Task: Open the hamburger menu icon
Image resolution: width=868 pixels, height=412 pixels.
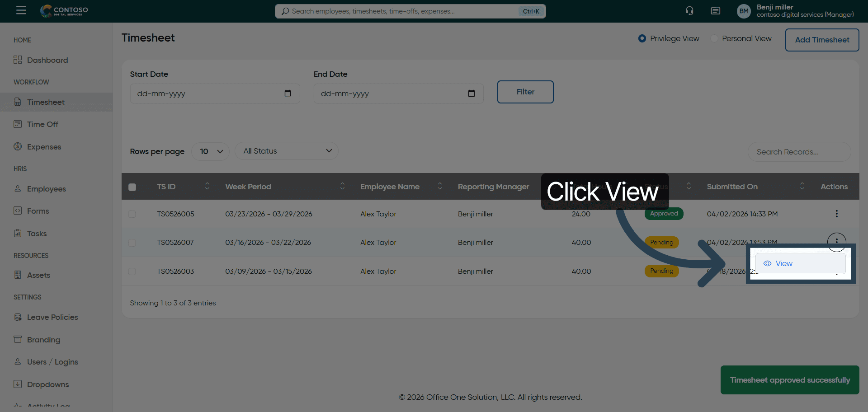Action: click(x=21, y=10)
